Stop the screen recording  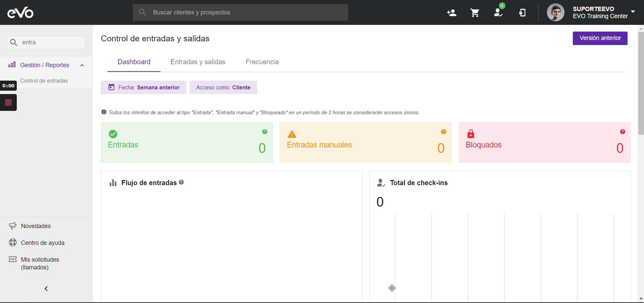8,102
